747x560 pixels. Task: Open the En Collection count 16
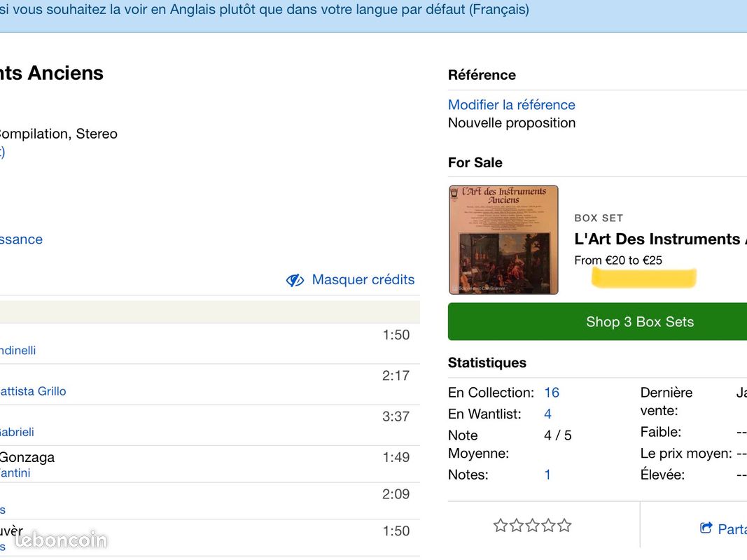pyautogui.click(x=552, y=393)
